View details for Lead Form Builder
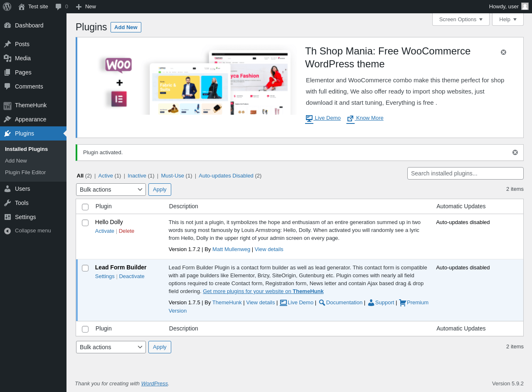 tap(260, 302)
